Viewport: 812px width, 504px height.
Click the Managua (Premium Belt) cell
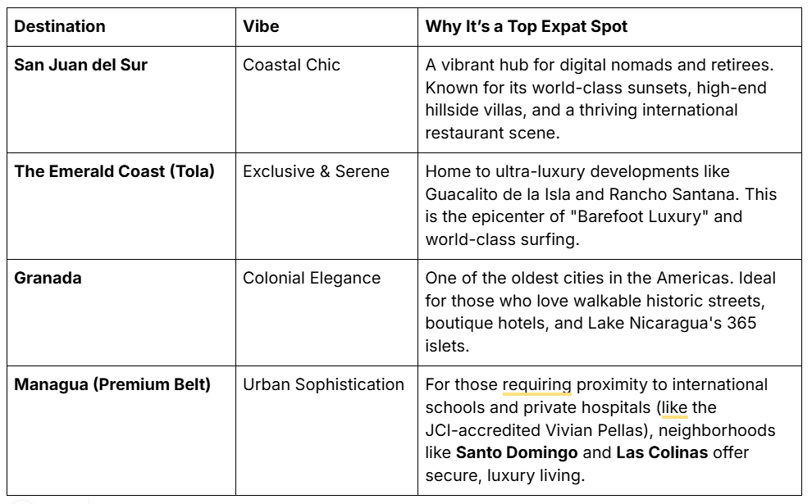(x=112, y=384)
